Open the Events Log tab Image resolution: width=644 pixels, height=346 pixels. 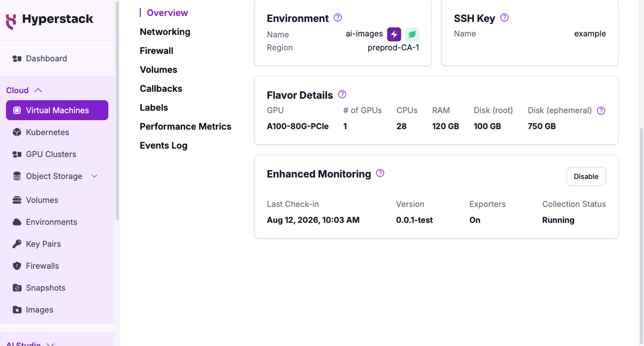tap(163, 145)
